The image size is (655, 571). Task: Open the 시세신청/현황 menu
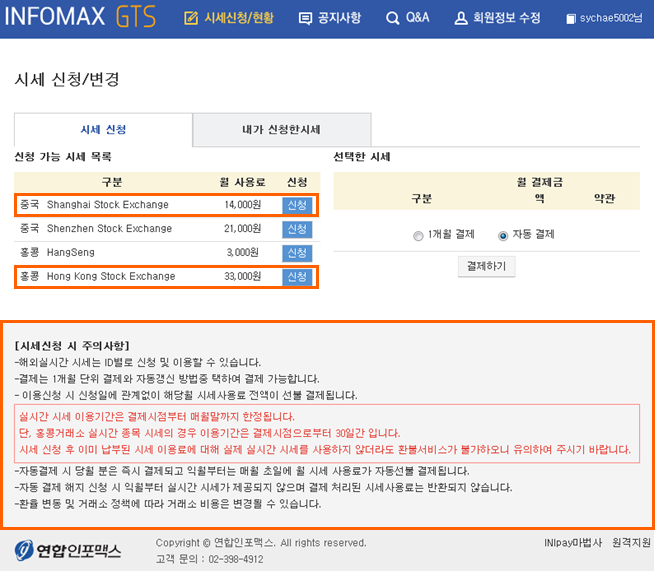pyautogui.click(x=239, y=18)
